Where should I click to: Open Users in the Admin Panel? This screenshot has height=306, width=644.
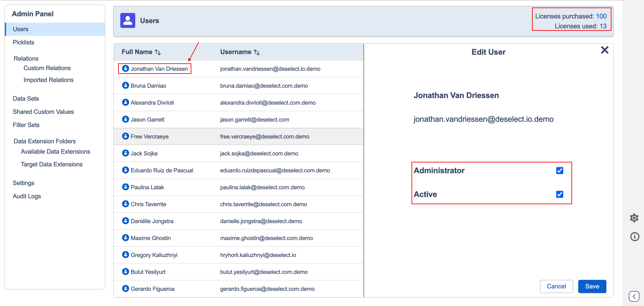pos(55,29)
